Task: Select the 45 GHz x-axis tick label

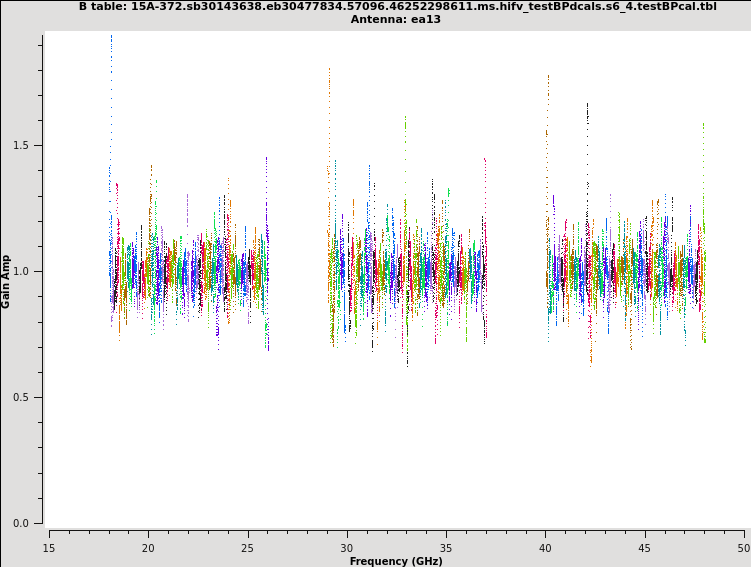Action: (x=645, y=547)
